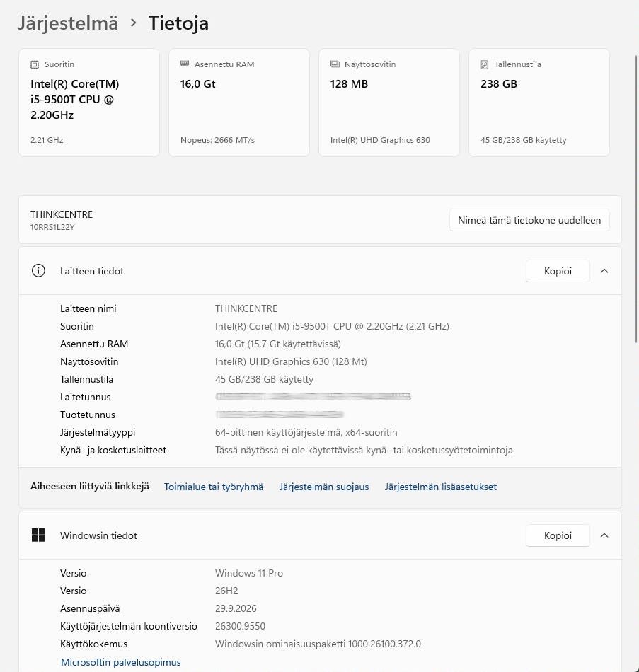Image resolution: width=639 pixels, height=672 pixels.
Task: Open Järjestelmän suojaus link
Action: tap(324, 487)
